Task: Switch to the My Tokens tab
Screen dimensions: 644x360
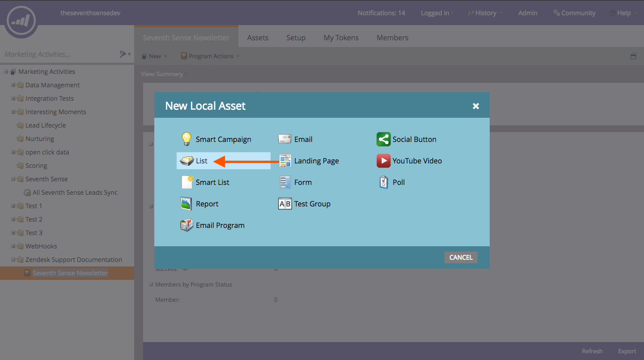Action: point(341,38)
